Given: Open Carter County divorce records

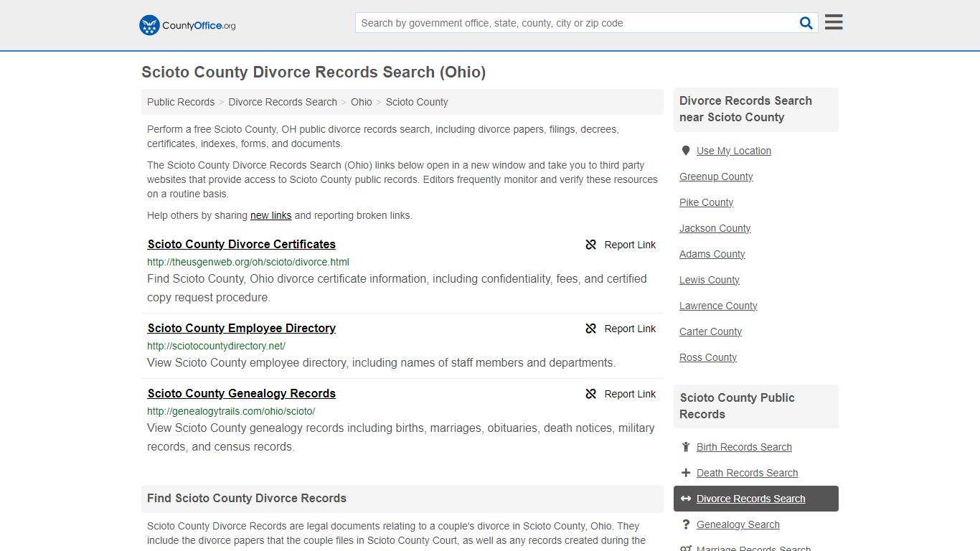Looking at the screenshot, I should click(710, 331).
